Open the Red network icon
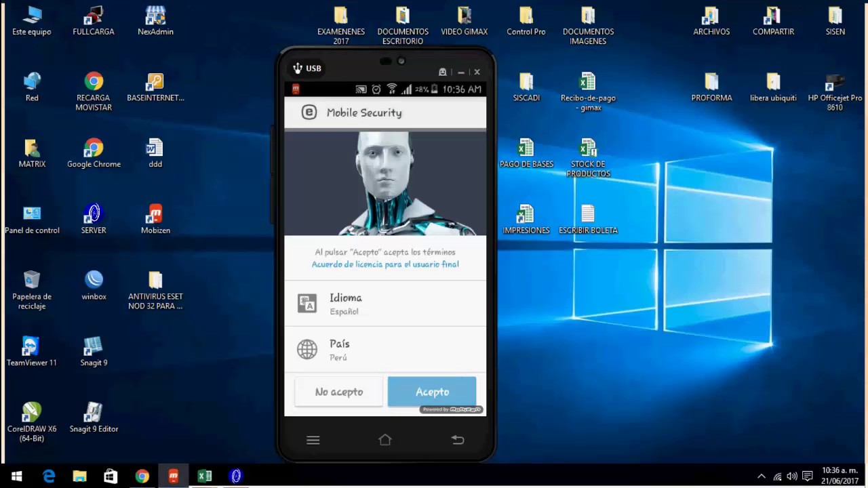Viewport: 868px width, 488px height. point(32,87)
